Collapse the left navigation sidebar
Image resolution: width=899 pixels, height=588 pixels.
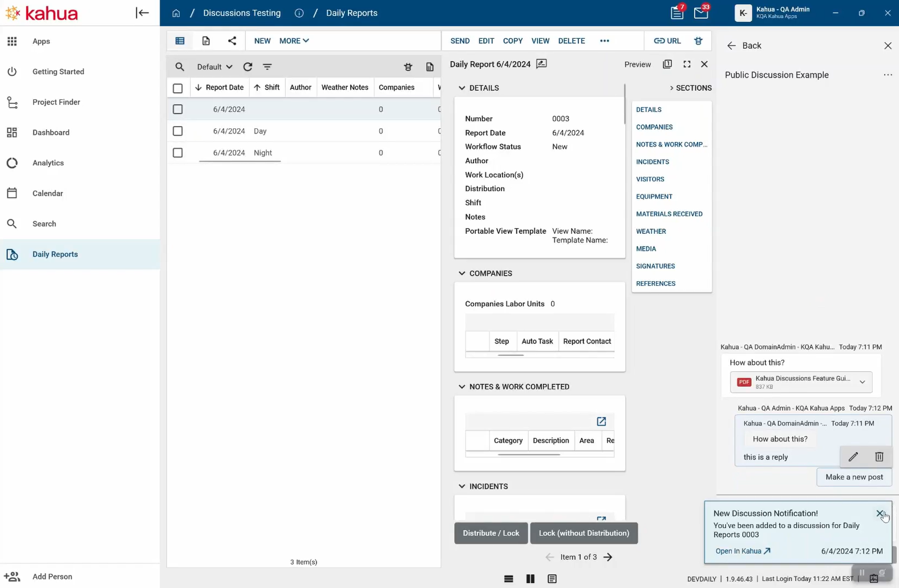point(142,13)
